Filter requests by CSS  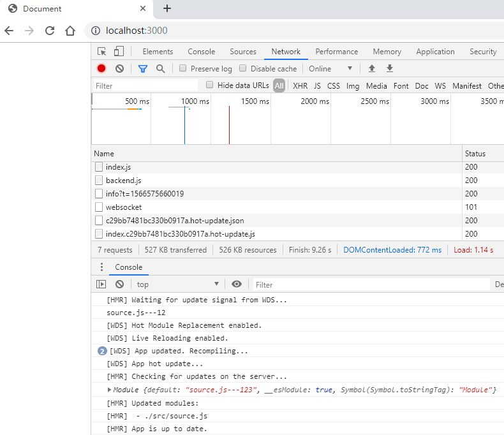(333, 86)
